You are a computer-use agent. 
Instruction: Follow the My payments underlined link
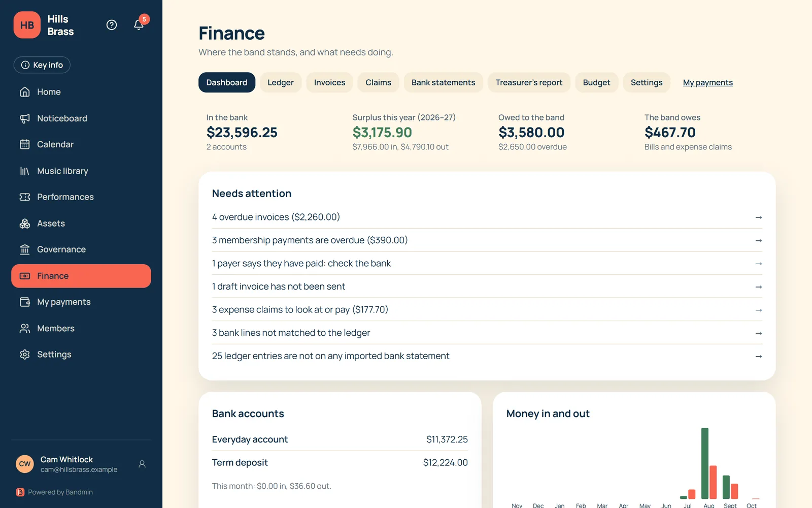708,83
